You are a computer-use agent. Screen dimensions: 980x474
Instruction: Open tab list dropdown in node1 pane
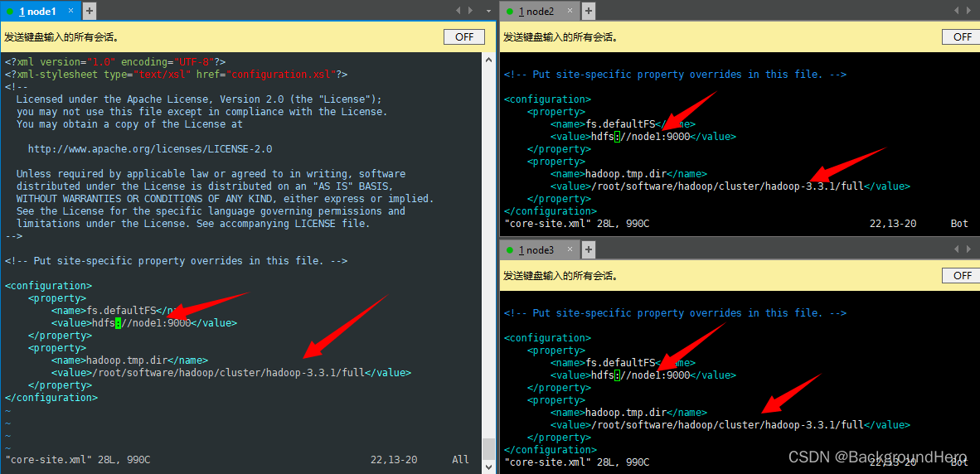488,11
